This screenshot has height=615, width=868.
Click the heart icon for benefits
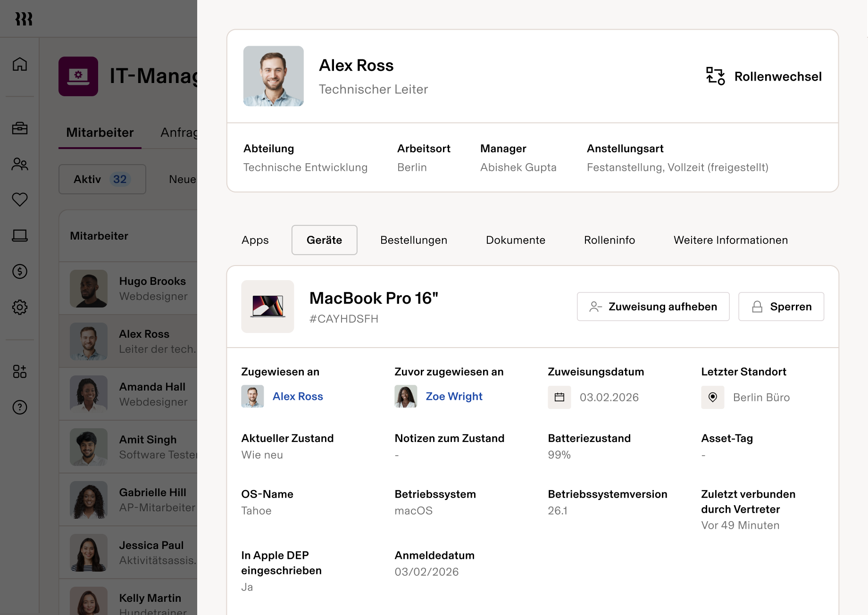20,200
